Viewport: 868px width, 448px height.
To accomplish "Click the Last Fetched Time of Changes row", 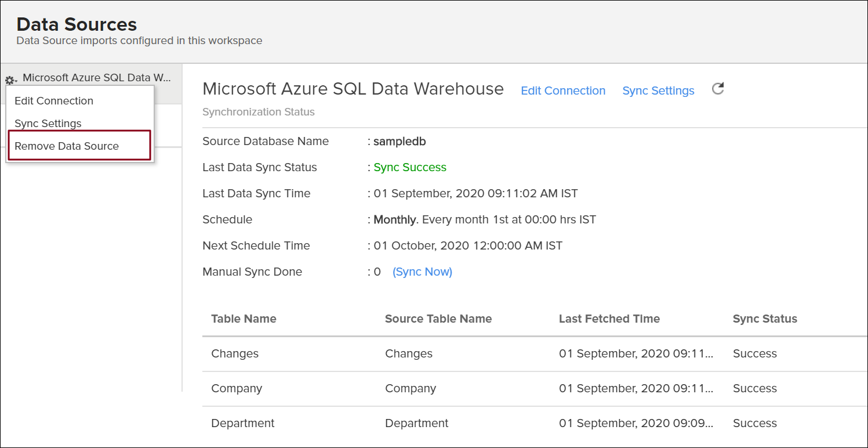I will tap(636, 353).
